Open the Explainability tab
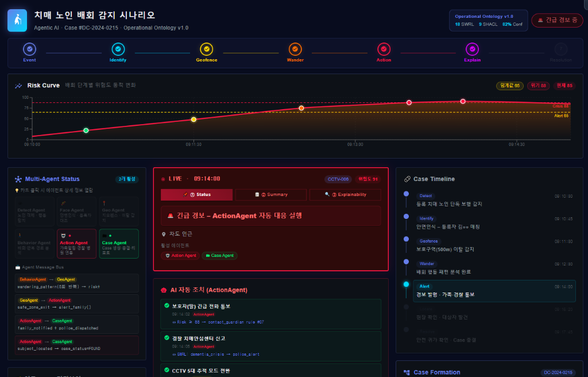The width and height of the screenshot is (588, 377). point(345,194)
